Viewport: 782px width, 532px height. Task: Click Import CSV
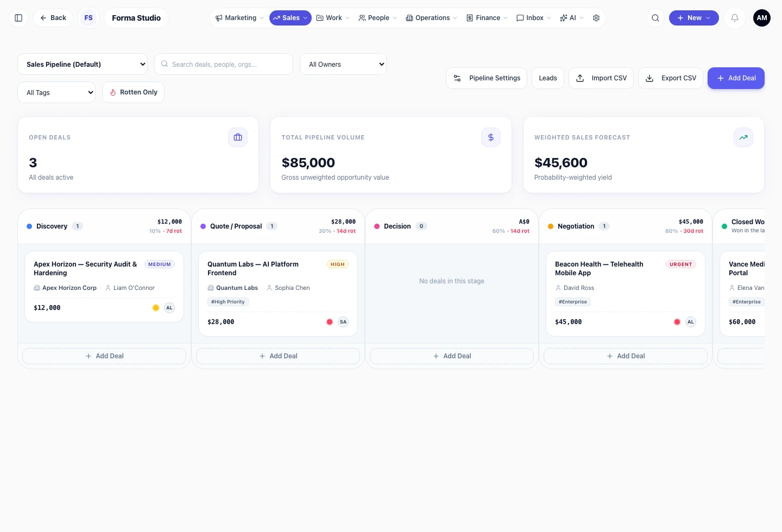tap(601, 78)
